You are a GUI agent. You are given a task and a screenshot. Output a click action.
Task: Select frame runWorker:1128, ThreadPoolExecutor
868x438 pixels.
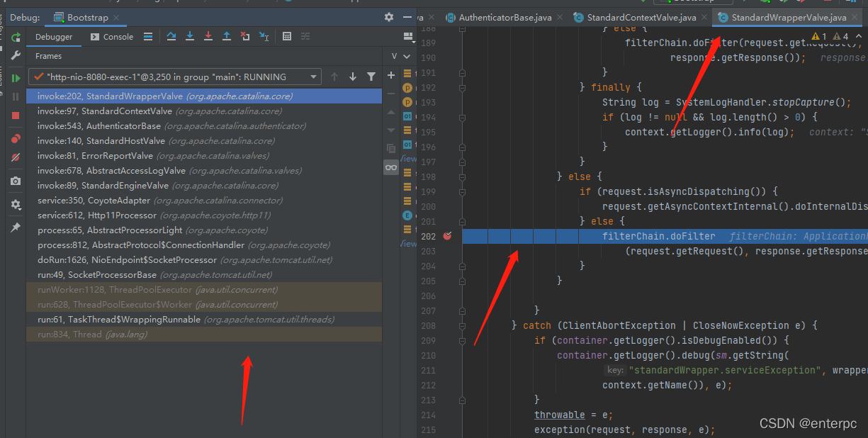204,289
